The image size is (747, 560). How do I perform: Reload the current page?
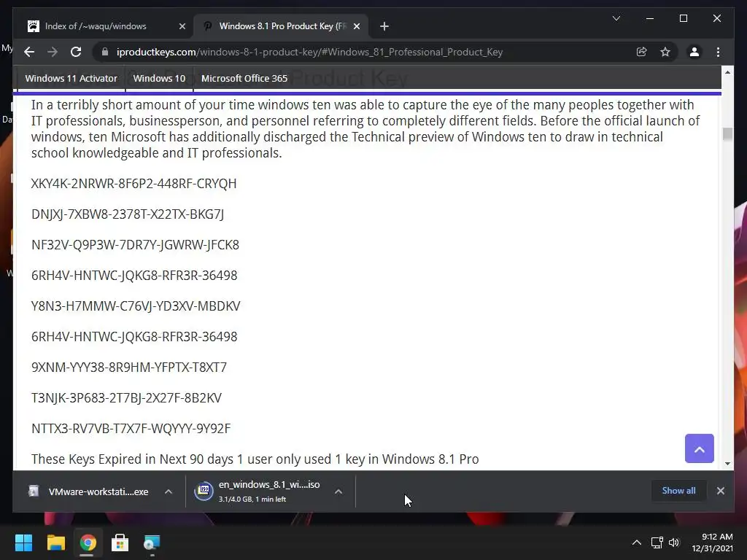pyautogui.click(x=76, y=52)
